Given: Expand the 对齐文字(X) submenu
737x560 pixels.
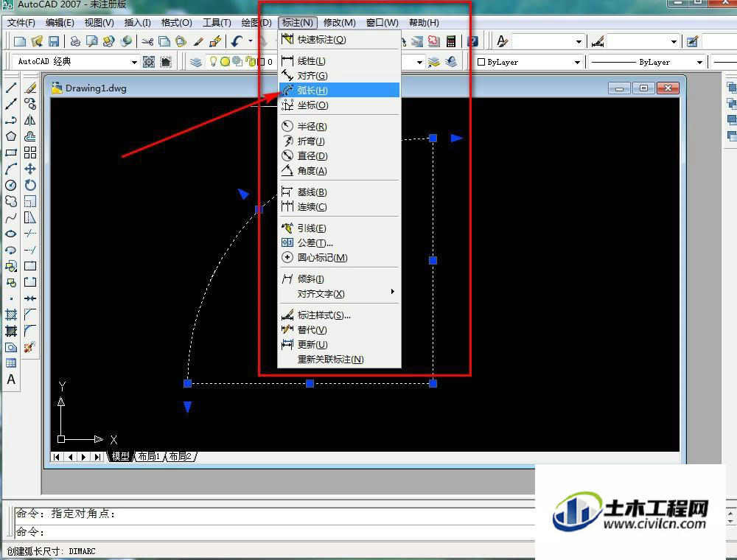Looking at the screenshot, I should (x=339, y=293).
